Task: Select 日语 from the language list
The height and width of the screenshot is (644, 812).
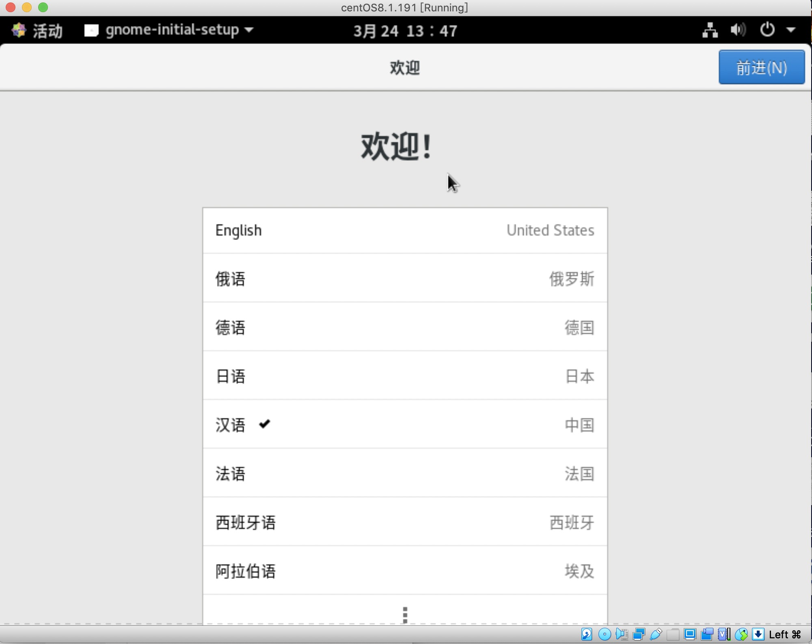Action: click(x=405, y=376)
